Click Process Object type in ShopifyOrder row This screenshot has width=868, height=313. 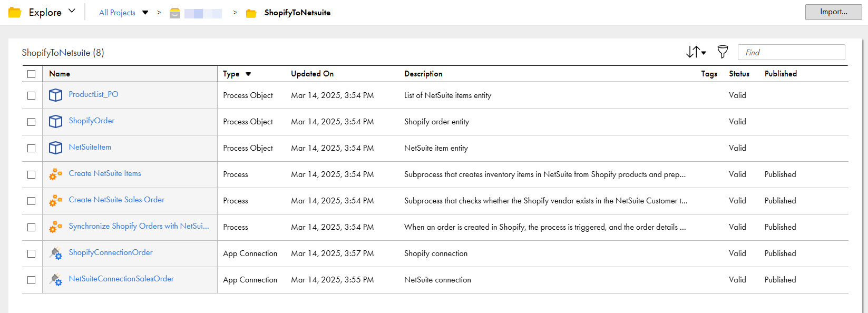pos(248,122)
